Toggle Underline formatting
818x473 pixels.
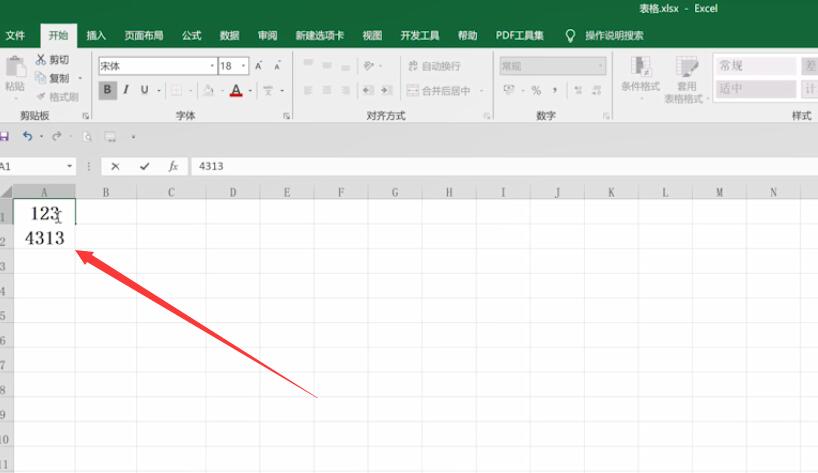[145, 90]
